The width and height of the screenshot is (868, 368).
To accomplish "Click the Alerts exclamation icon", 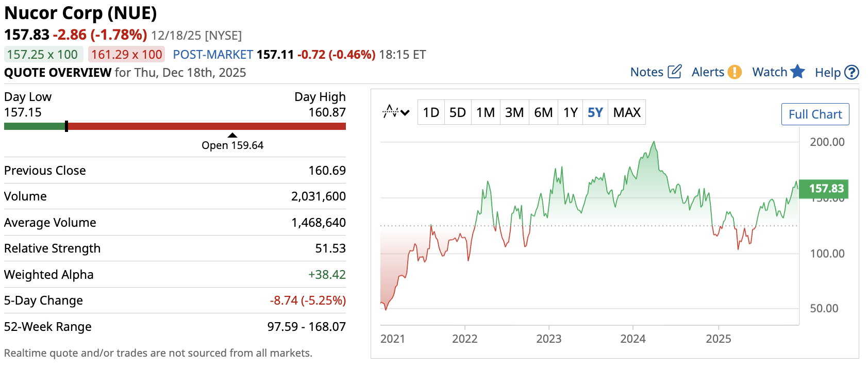I will click(735, 72).
